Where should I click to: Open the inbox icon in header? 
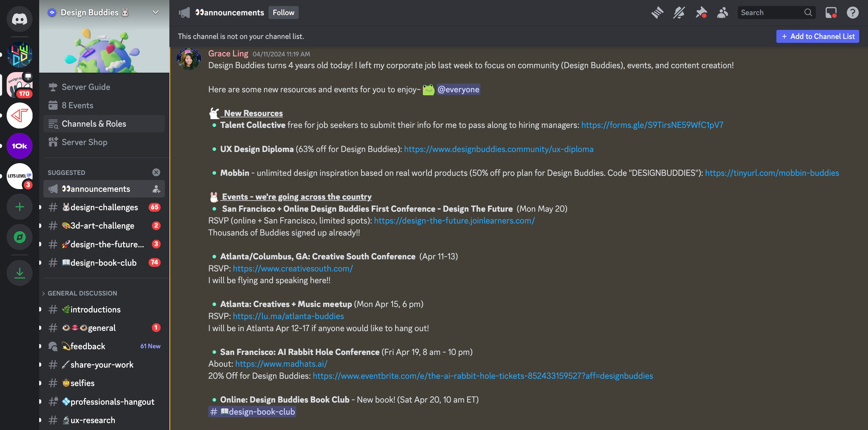[831, 13]
